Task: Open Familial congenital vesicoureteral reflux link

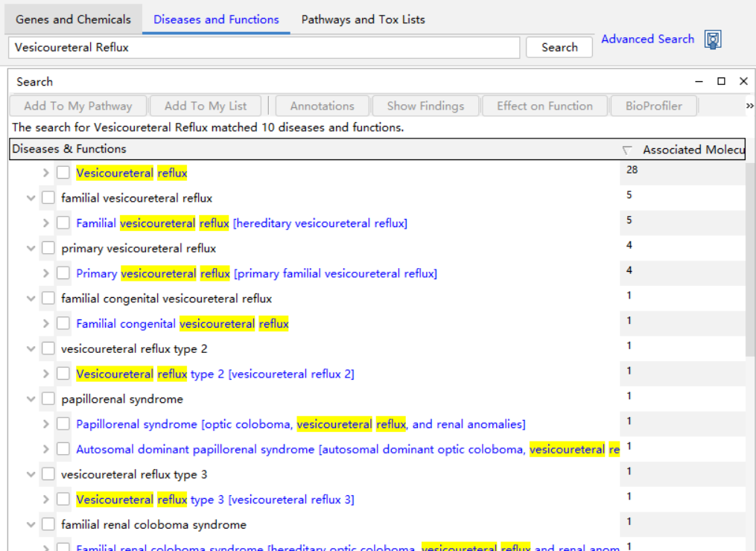Action: coord(182,324)
